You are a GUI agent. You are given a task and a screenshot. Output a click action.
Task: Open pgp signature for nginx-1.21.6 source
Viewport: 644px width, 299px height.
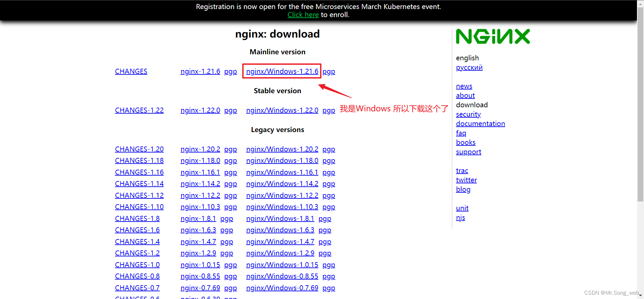(x=230, y=71)
